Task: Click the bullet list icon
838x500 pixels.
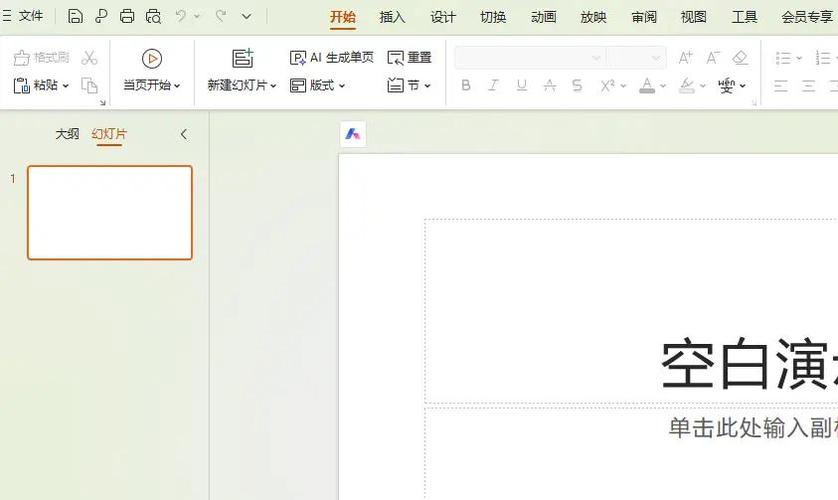Action: pos(783,58)
